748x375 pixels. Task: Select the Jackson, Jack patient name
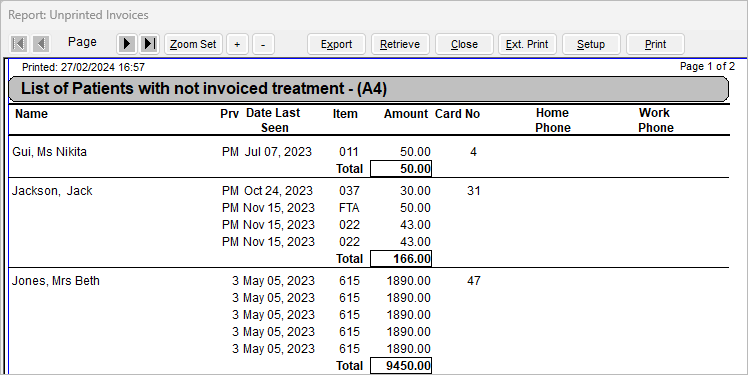(x=52, y=191)
